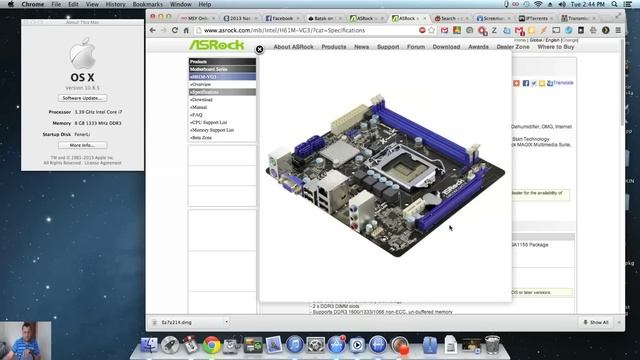The image size is (640, 360).
Task: Open Awards in top navigation
Action: tap(478, 47)
